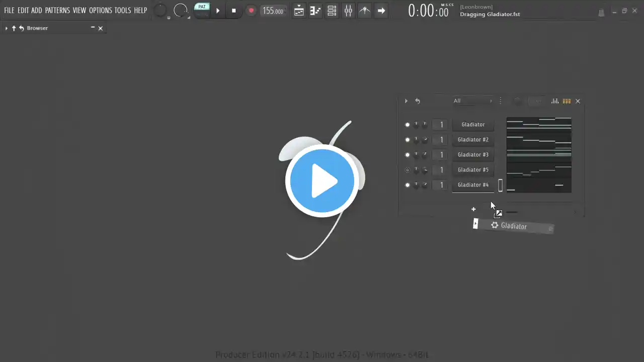The width and height of the screenshot is (644, 362).
Task: Click the song time display
Action: [428, 11]
